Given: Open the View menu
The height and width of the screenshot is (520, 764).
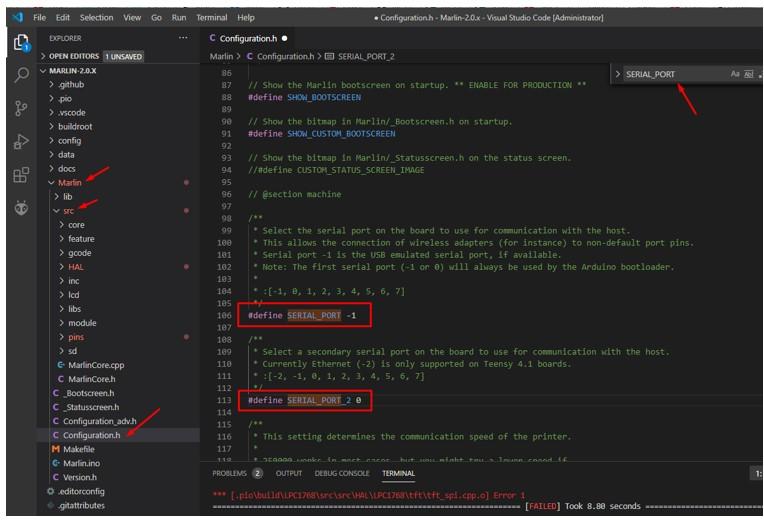Looking at the screenshot, I should coord(132,18).
